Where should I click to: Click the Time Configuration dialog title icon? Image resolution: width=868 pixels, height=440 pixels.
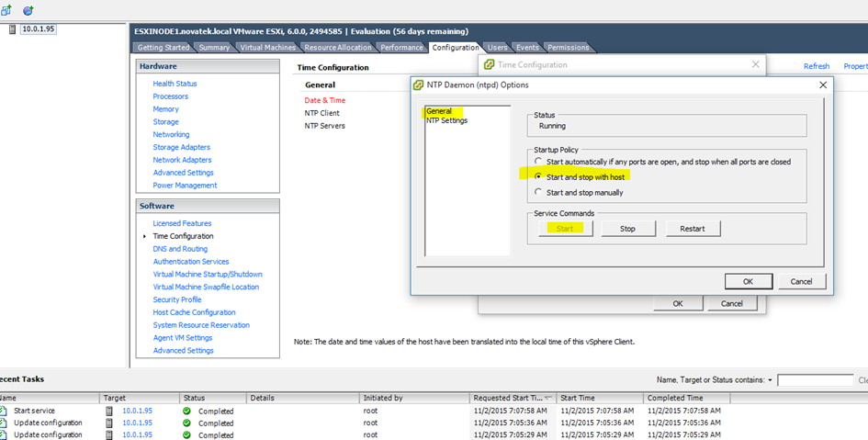(x=489, y=64)
